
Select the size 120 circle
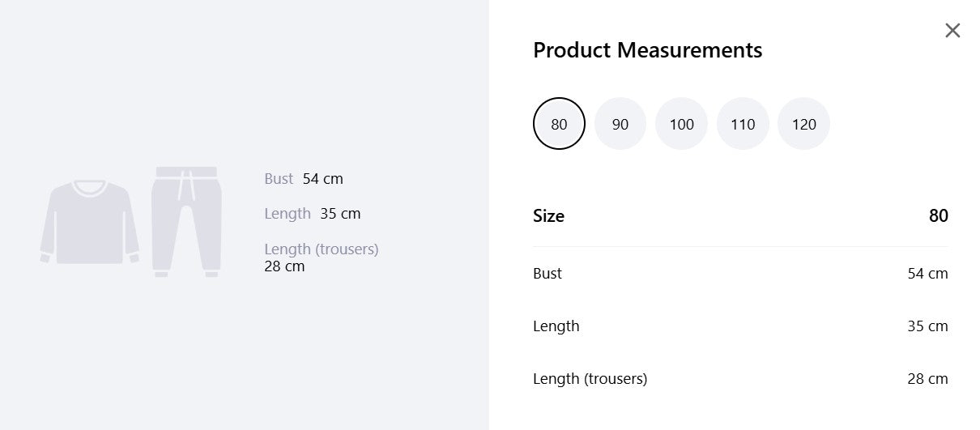(x=803, y=124)
